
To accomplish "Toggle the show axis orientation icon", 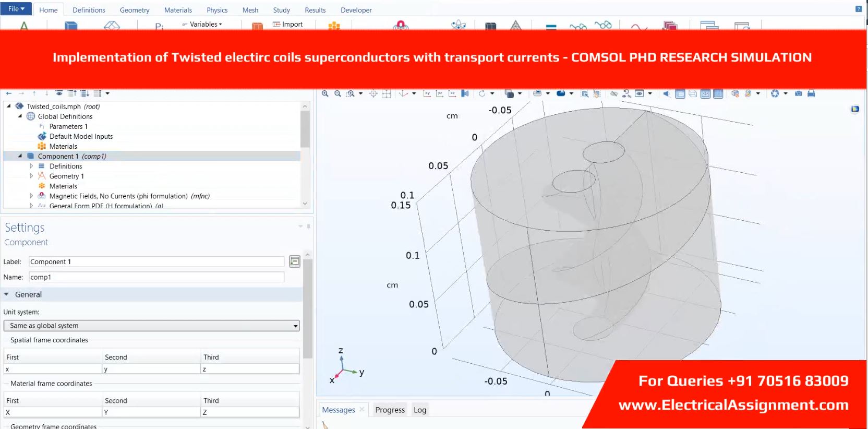I will click(705, 93).
